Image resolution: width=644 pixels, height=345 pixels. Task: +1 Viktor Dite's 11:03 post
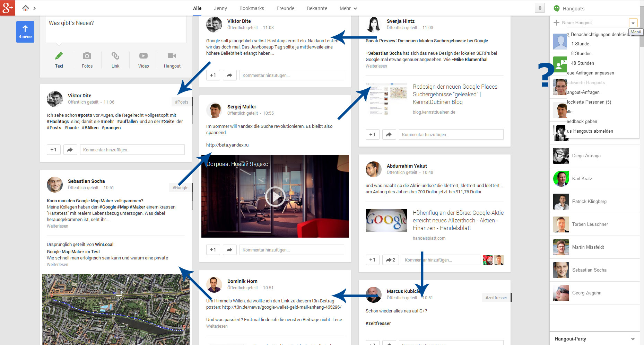pyautogui.click(x=213, y=75)
